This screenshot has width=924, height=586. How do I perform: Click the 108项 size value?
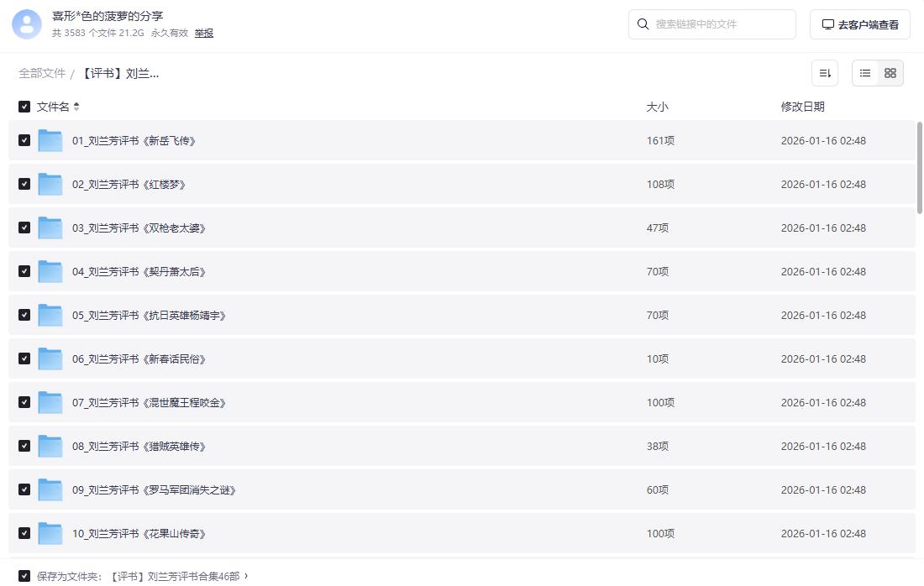click(x=660, y=185)
